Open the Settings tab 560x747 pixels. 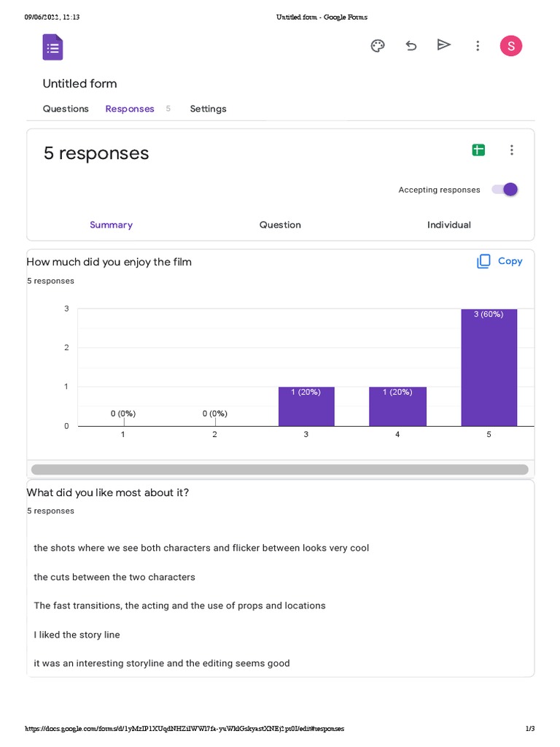tap(208, 109)
